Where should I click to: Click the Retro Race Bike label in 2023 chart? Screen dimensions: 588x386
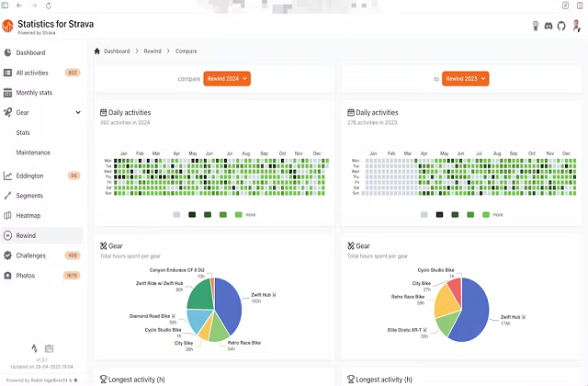[408, 297]
